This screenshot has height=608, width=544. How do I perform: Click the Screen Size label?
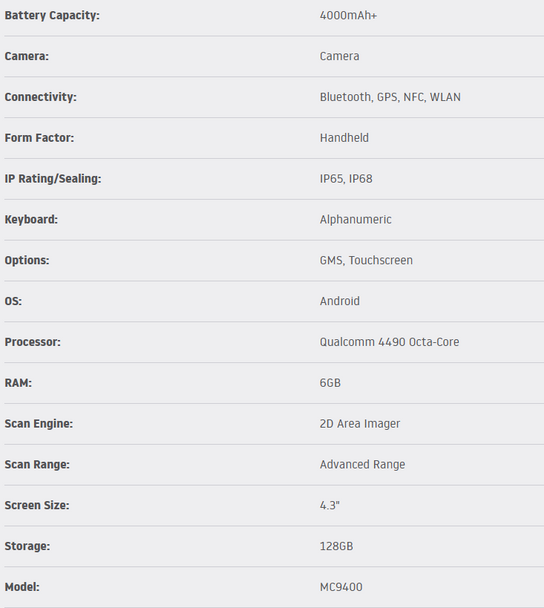37,505
